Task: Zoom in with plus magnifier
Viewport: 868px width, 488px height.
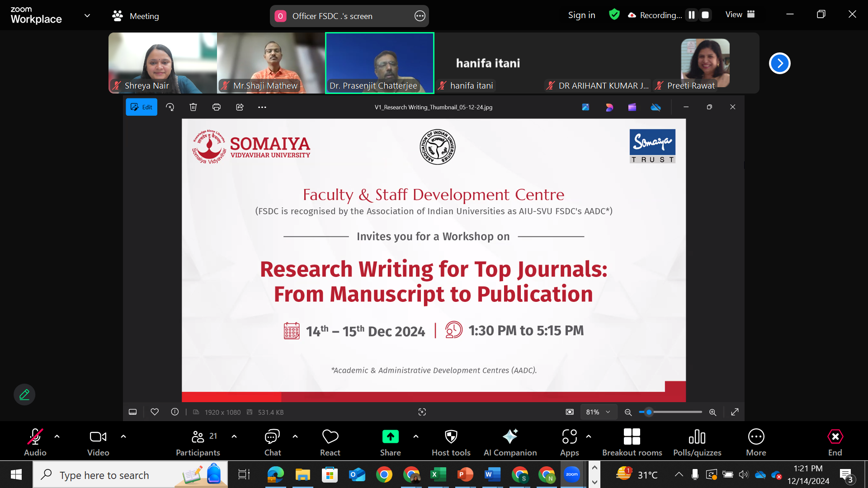Action: (712, 412)
